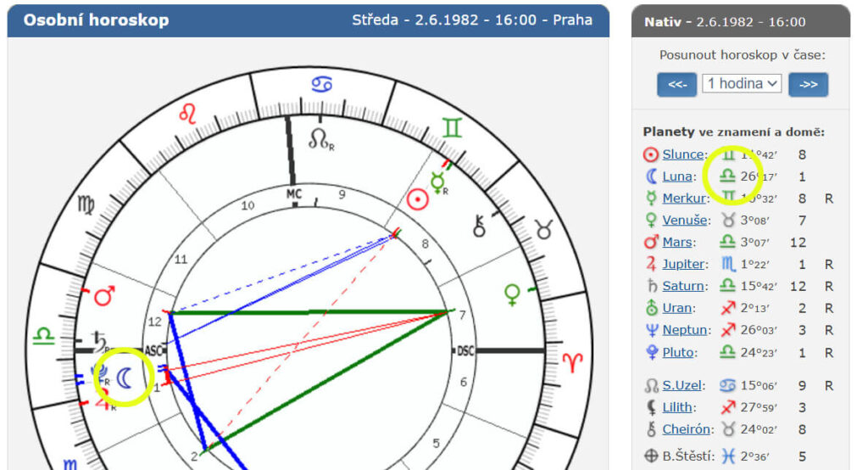Open the Jupiter link in the planet list
This screenshot has width=868, height=470.
click(683, 264)
